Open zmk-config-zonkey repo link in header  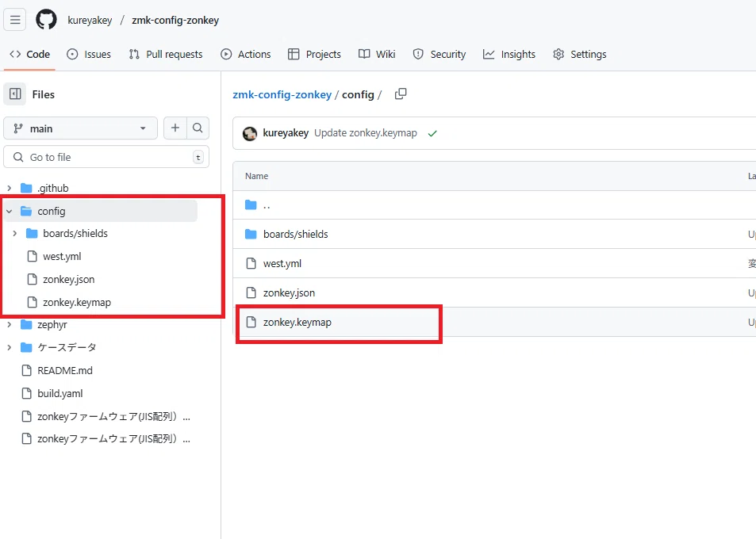pos(175,21)
